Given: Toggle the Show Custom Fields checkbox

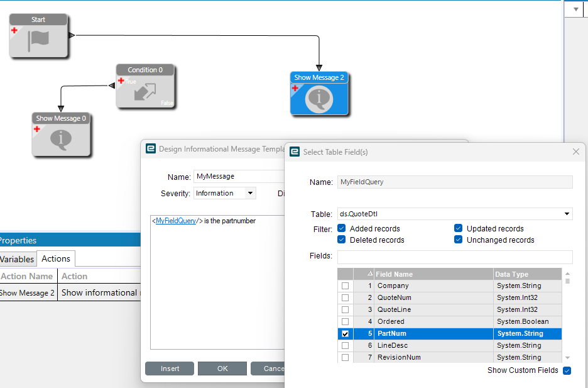Looking at the screenshot, I should point(567,370).
